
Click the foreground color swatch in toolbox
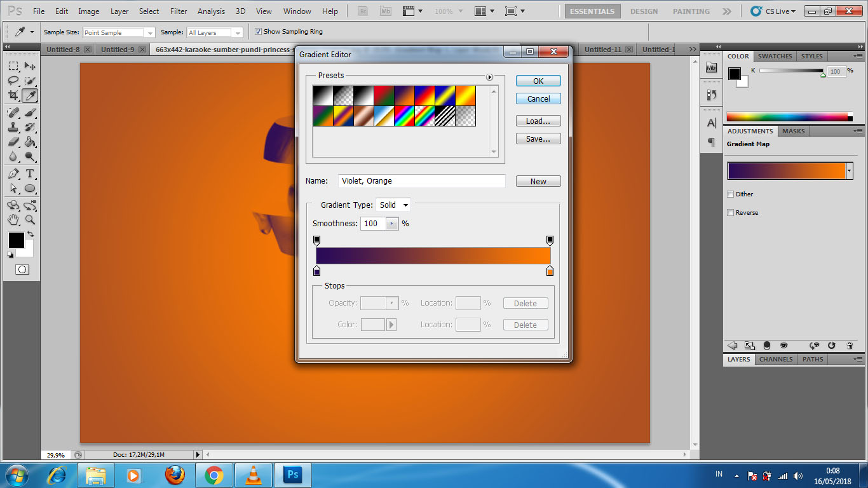pyautogui.click(x=16, y=240)
